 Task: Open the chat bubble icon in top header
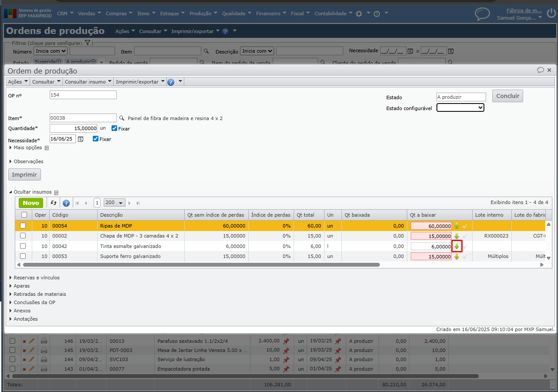point(482,14)
